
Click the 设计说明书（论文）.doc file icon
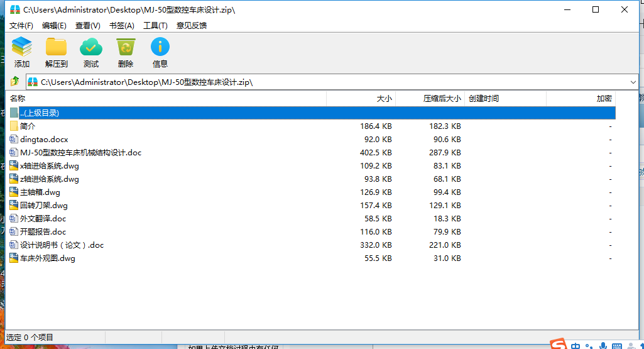tap(14, 245)
